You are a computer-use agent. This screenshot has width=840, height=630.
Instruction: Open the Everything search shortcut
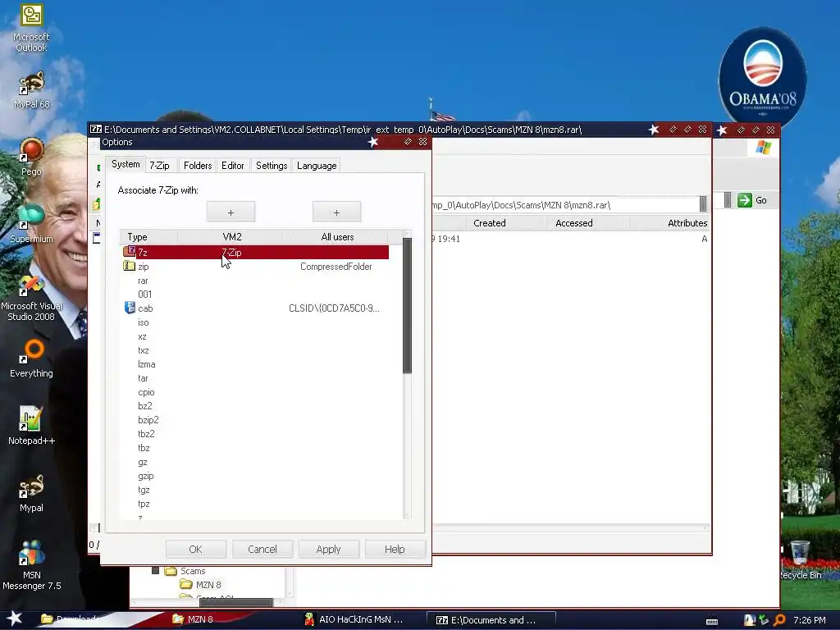(31, 358)
